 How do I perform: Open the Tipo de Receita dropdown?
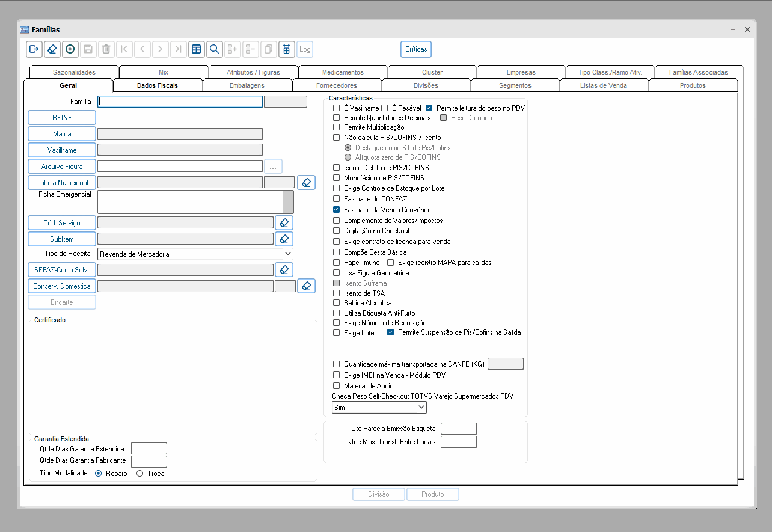pyautogui.click(x=195, y=254)
